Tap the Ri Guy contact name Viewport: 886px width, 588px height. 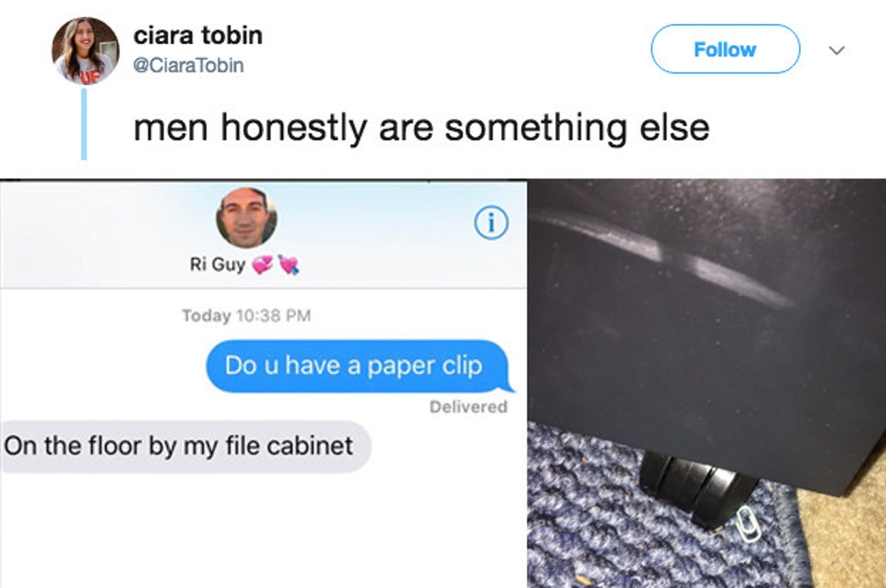(218, 264)
